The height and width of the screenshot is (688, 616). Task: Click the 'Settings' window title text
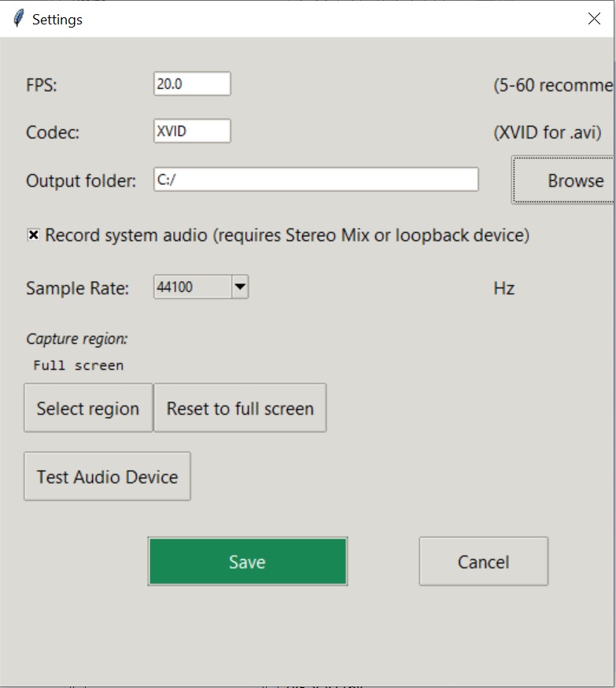tap(57, 20)
